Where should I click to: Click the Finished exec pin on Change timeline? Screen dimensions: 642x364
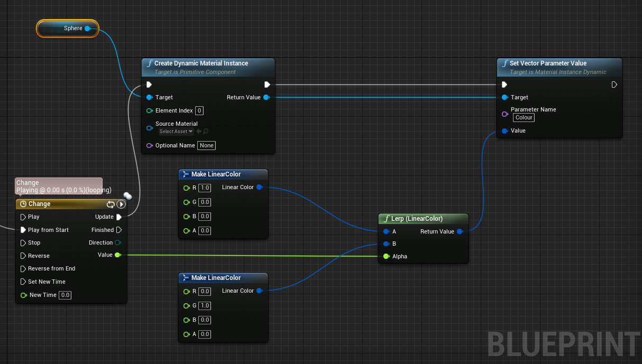[x=119, y=230]
